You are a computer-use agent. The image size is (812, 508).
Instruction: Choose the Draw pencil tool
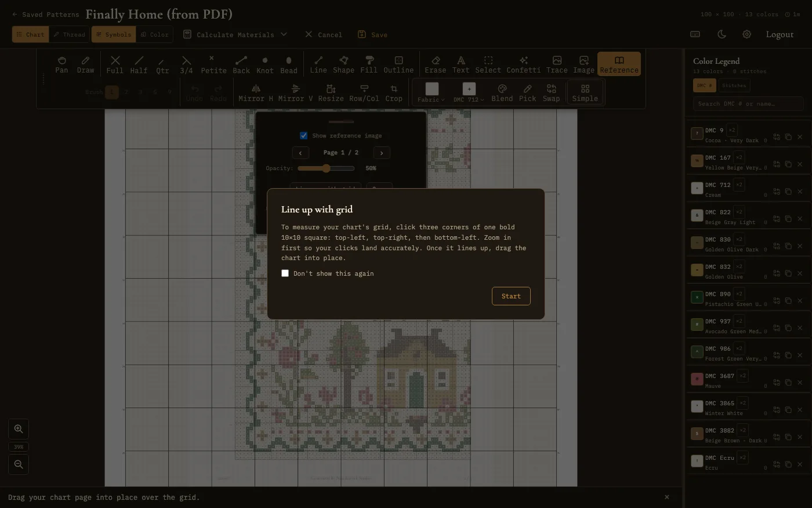(x=85, y=64)
